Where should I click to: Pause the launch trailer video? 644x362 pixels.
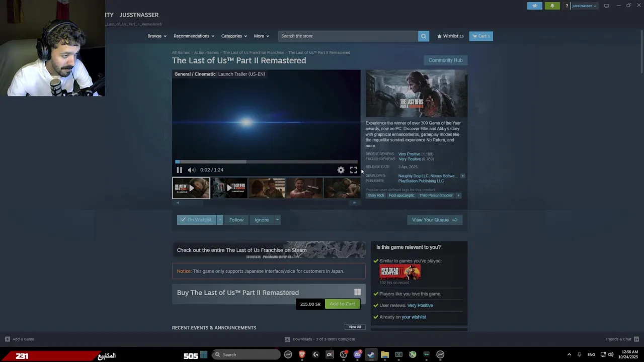point(179,170)
